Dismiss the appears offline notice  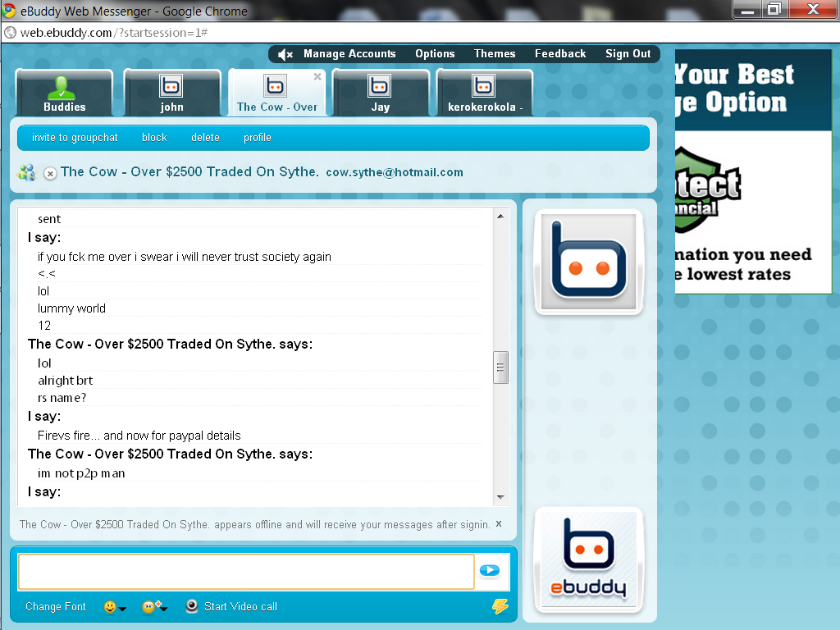click(499, 524)
